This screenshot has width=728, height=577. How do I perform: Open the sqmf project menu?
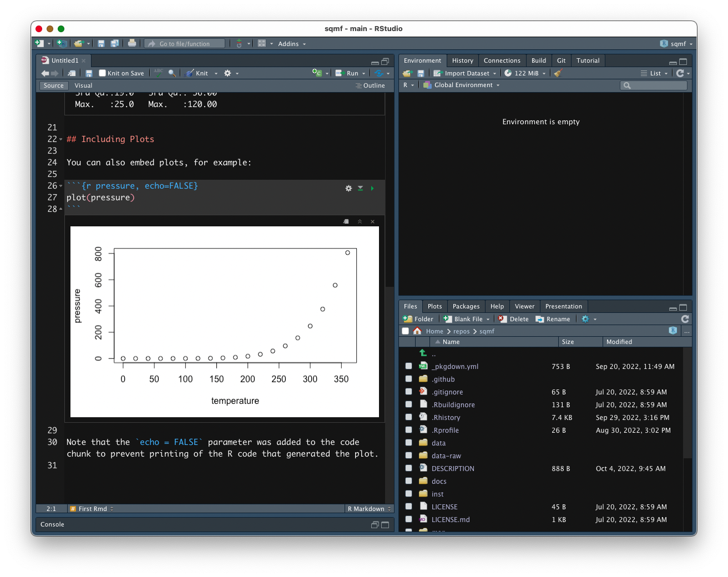coord(676,44)
